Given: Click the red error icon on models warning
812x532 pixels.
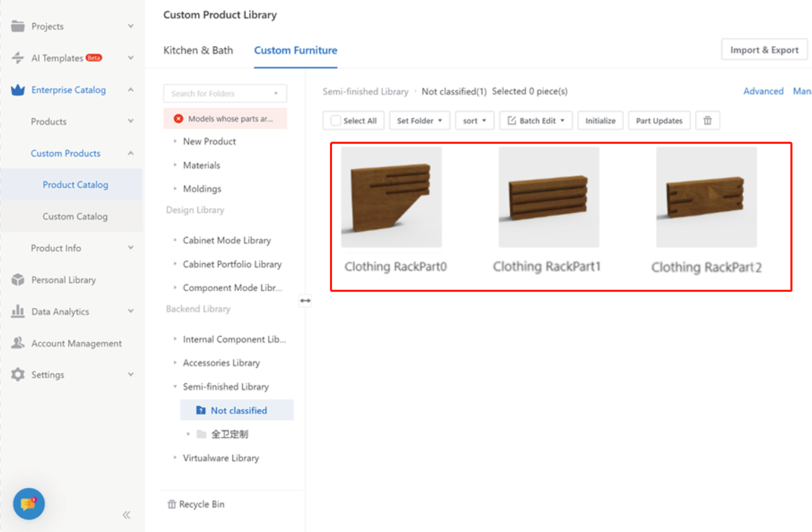Looking at the screenshot, I should [178, 119].
